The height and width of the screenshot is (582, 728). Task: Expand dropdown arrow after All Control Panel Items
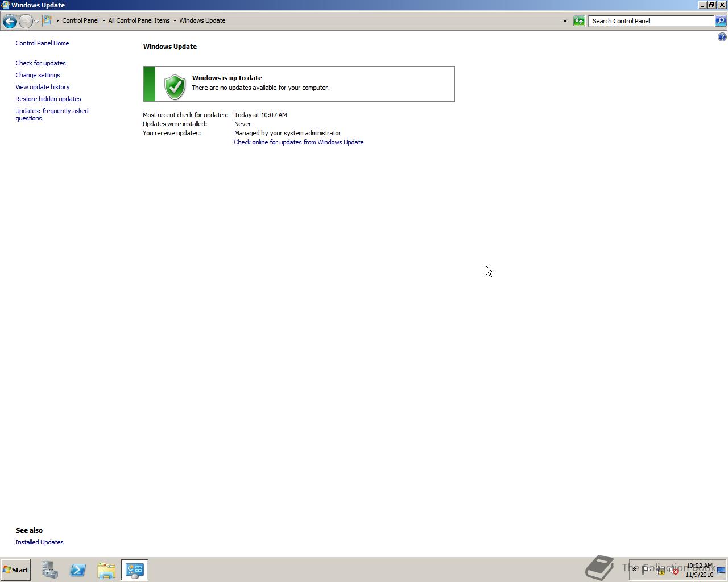[175, 21]
